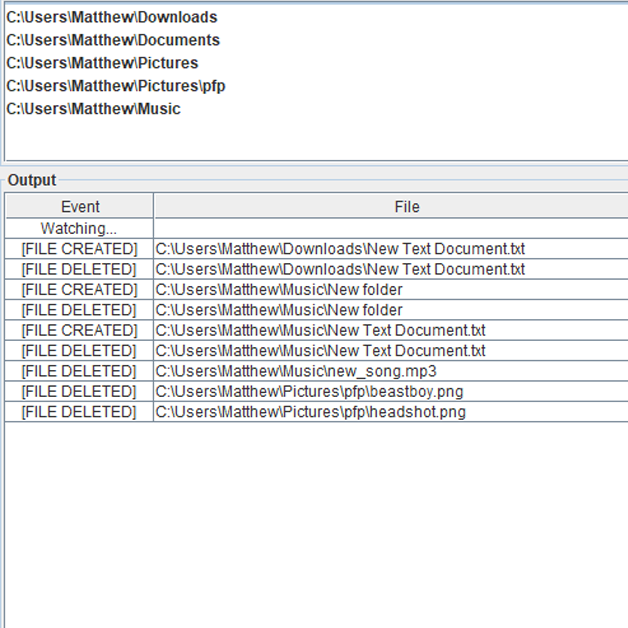The image size is (628, 628).
Task: Select the C:\Users\Matthew\Documents watched path
Action: (113, 40)
